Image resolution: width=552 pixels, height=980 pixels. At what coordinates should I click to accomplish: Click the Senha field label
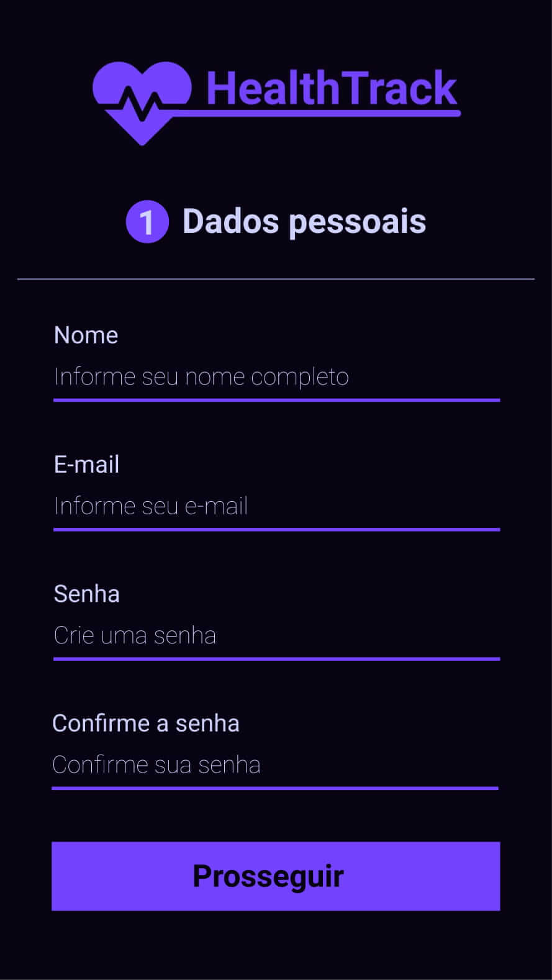(x=86, y=594)
